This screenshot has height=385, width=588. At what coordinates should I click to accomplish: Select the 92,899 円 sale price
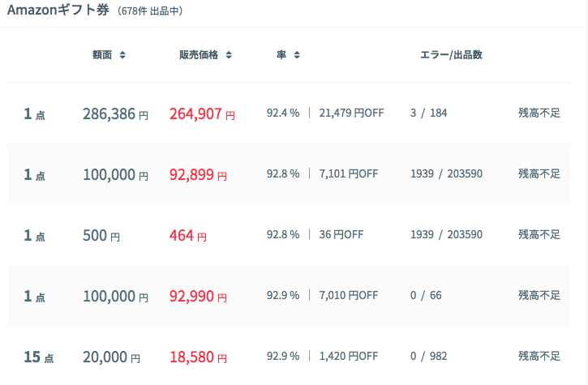coord(198,175)
